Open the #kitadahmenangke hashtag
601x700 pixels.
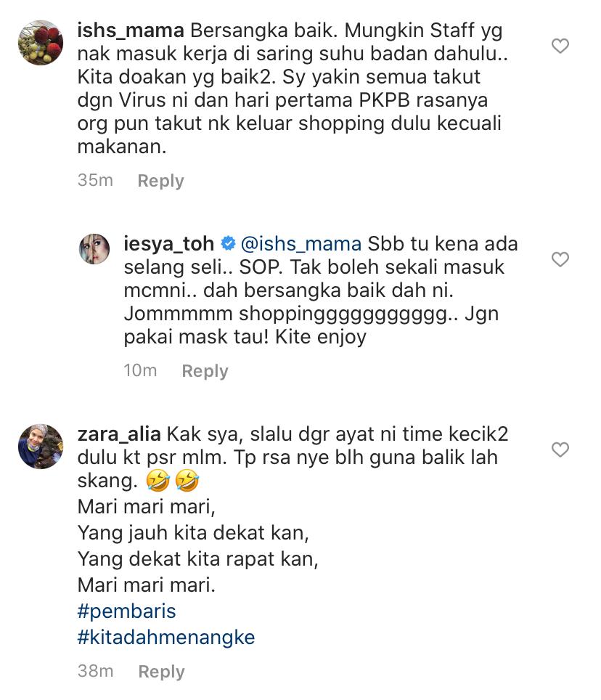coord(166,637)
